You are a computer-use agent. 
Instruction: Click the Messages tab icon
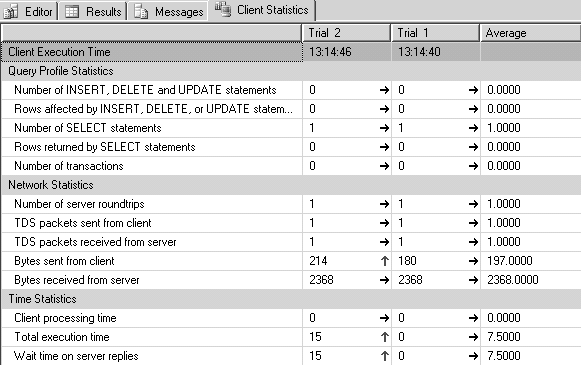(141, 11)
